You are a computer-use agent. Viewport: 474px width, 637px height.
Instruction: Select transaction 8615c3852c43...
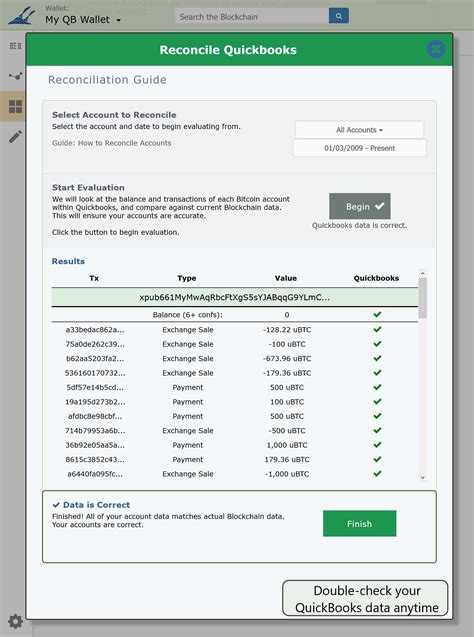click(95, 459)
